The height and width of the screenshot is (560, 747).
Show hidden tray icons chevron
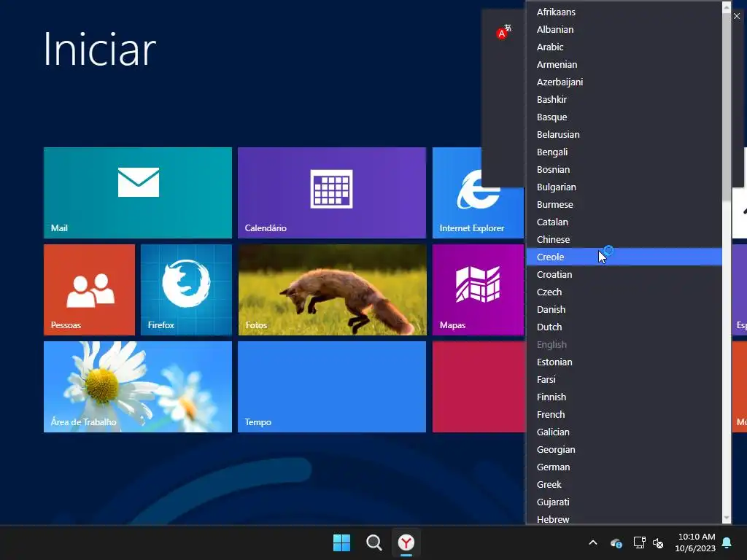tap(593, 542)
